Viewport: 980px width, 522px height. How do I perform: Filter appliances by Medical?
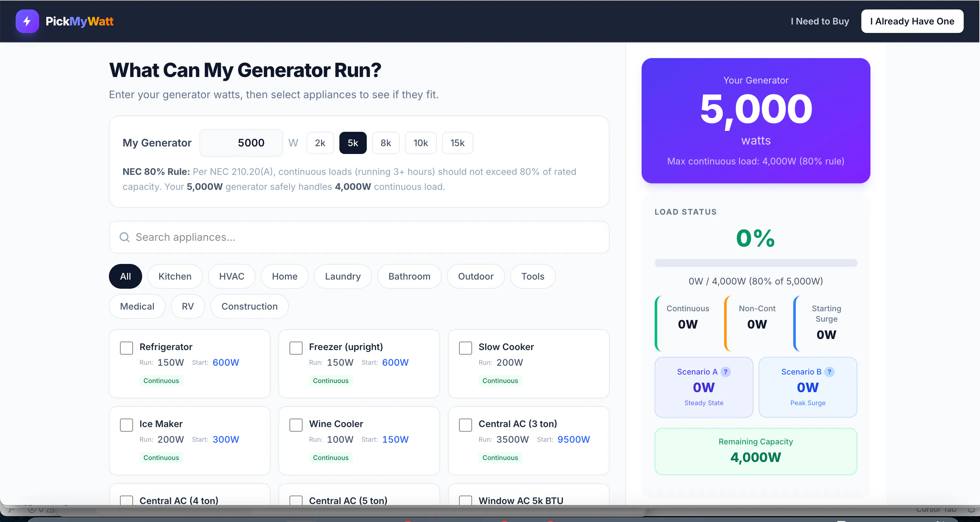[x=137, y=306]
